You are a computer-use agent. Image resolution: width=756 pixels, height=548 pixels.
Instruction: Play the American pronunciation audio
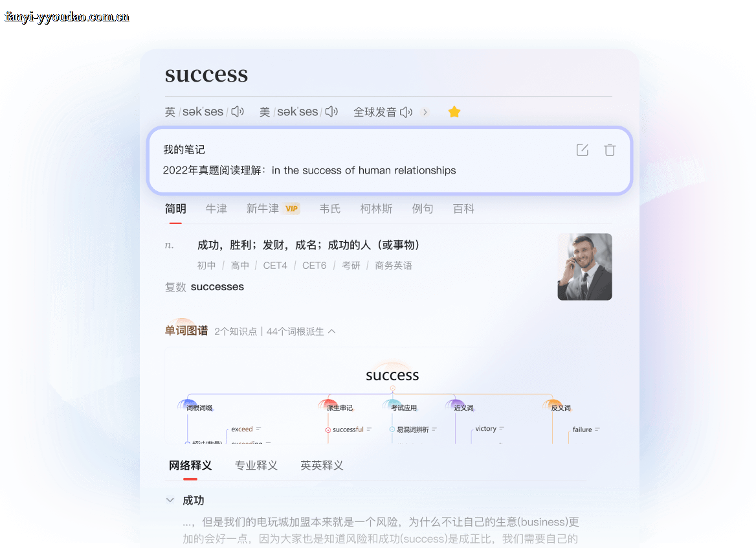331,112
